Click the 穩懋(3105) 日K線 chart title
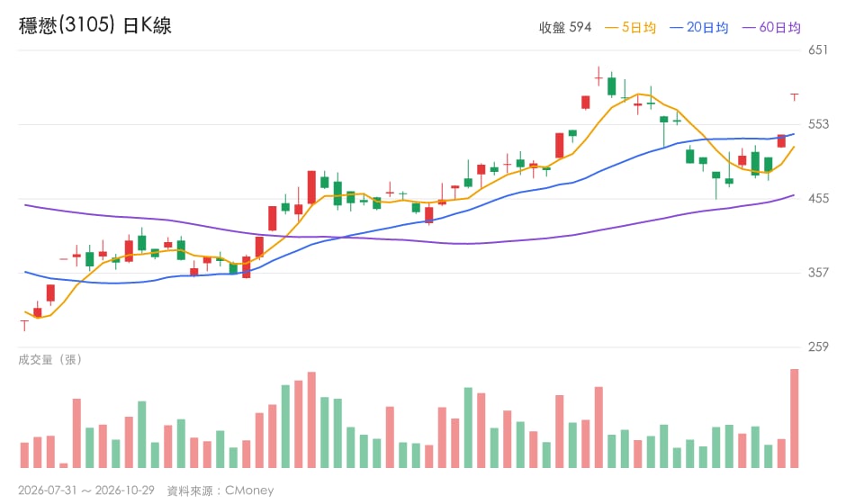The width and height of the screenshot is (864, 504). click(94, 25)
